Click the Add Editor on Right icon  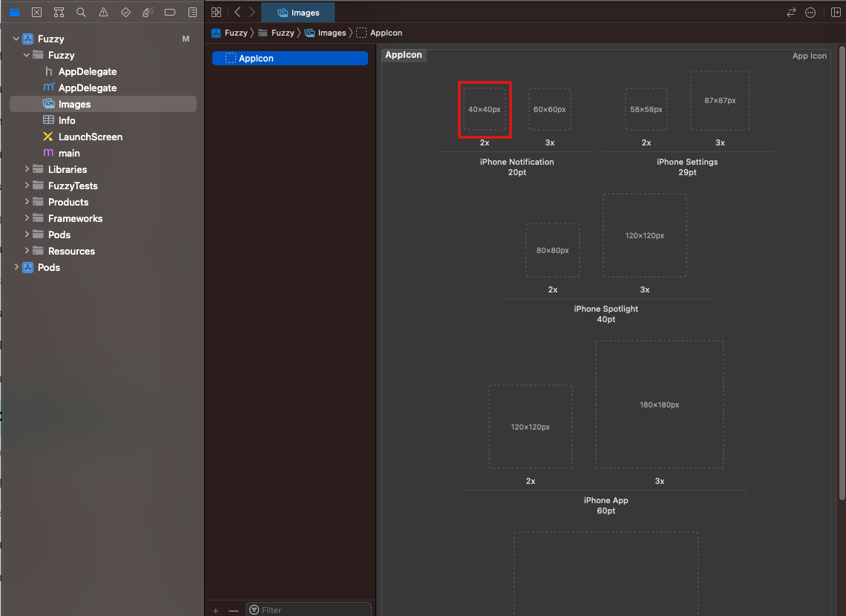coord(836,13)
